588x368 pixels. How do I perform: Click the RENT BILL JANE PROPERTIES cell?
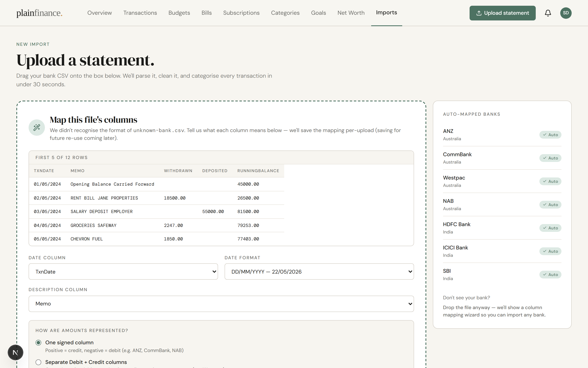tap(104, 198)
